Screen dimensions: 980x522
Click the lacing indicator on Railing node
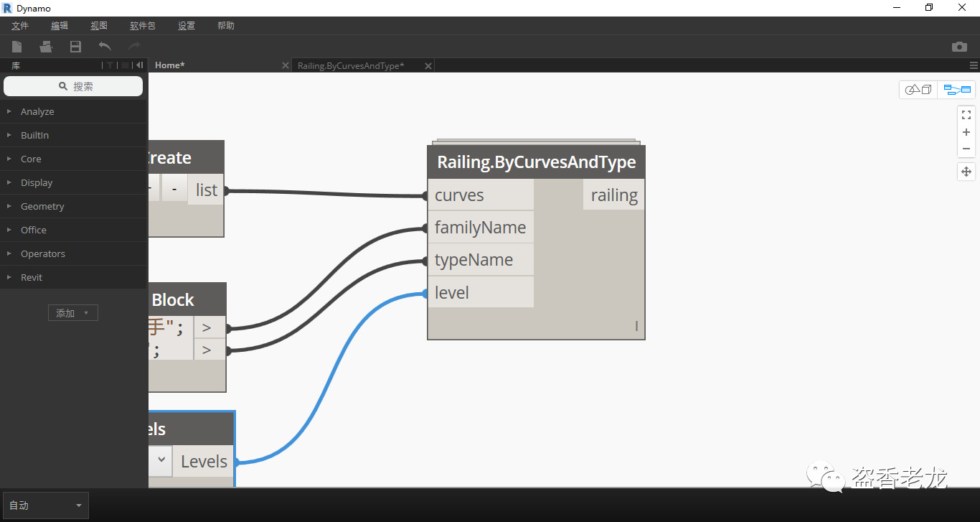636,327
